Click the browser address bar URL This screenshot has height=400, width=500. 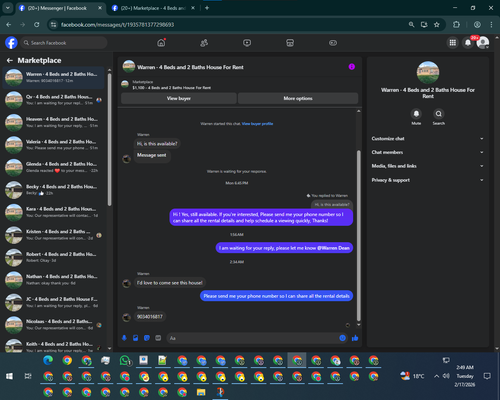117,25
